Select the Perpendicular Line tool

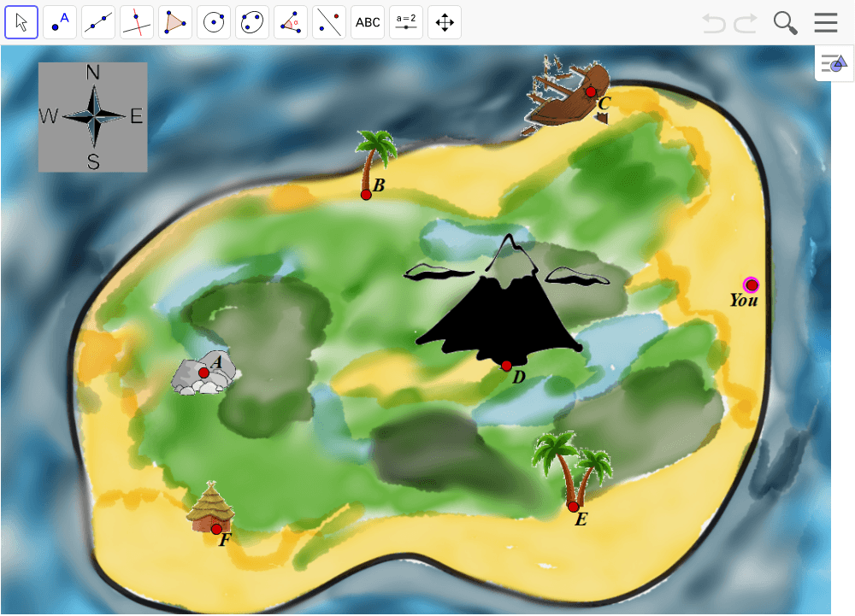[137, 21]
